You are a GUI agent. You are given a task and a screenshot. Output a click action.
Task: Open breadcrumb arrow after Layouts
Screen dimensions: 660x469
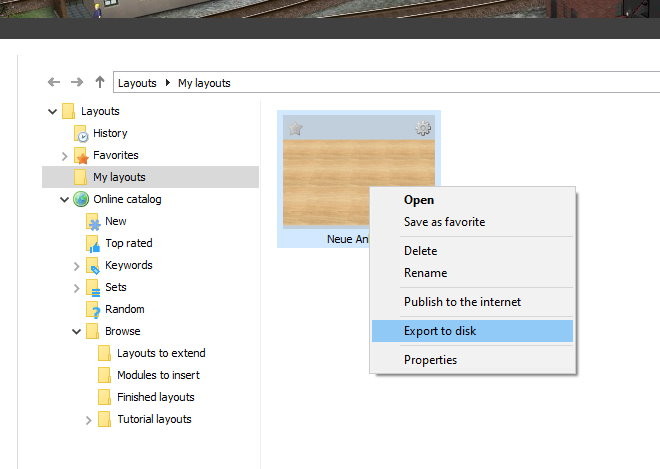pyautogui.click(x=168, y=83)
